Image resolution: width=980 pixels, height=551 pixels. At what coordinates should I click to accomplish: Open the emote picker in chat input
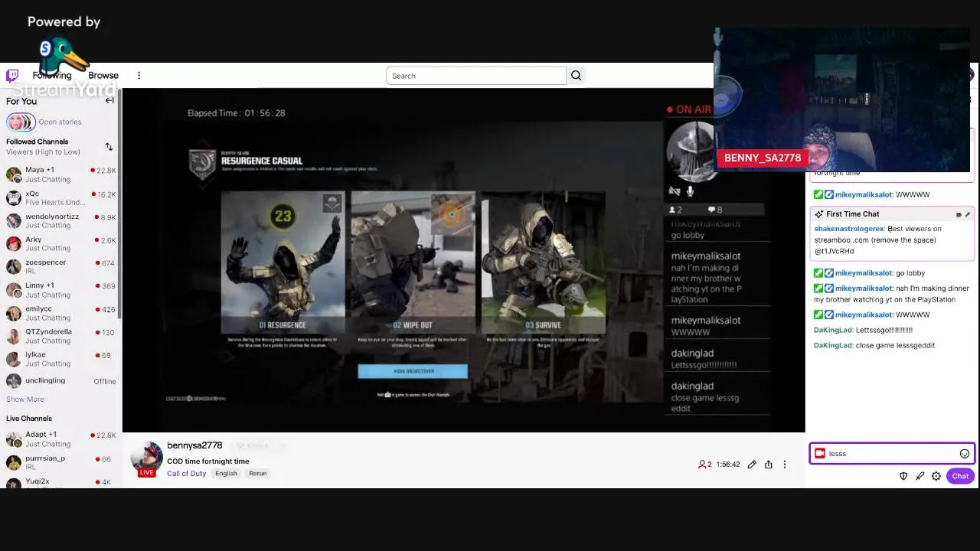coord(965,454)
